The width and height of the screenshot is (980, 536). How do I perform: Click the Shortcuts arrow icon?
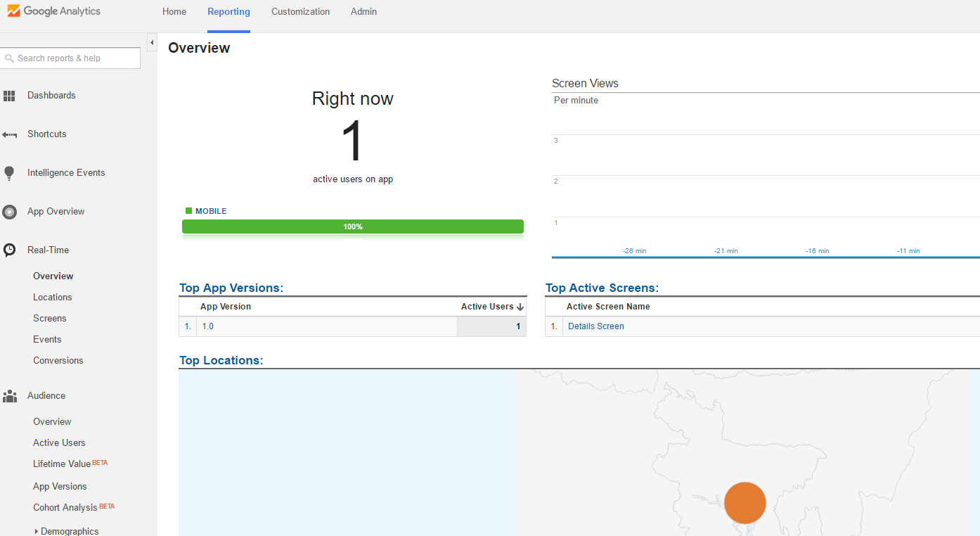click(x=9, y=134)
